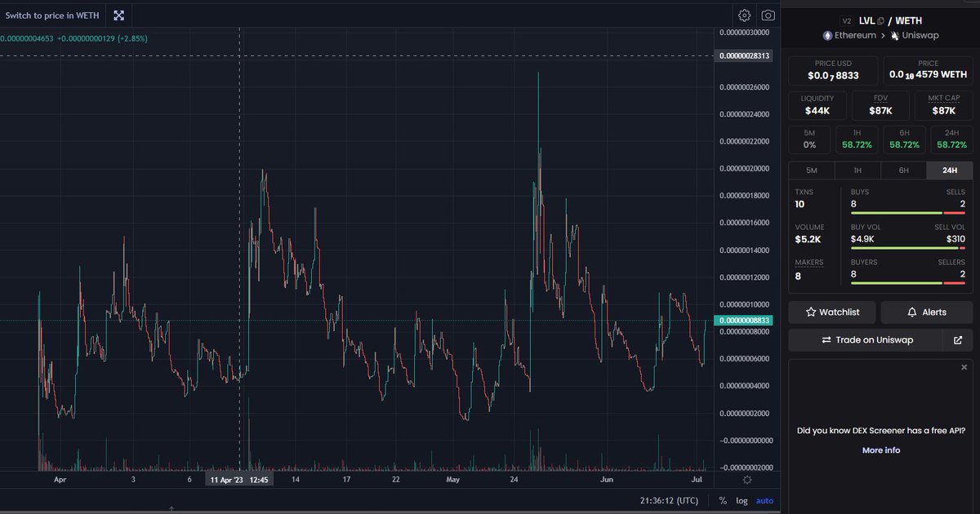The height and width of the screenshot is (514, 980).
Task: Click Switch to price in WETH
Action: point(51,15)
